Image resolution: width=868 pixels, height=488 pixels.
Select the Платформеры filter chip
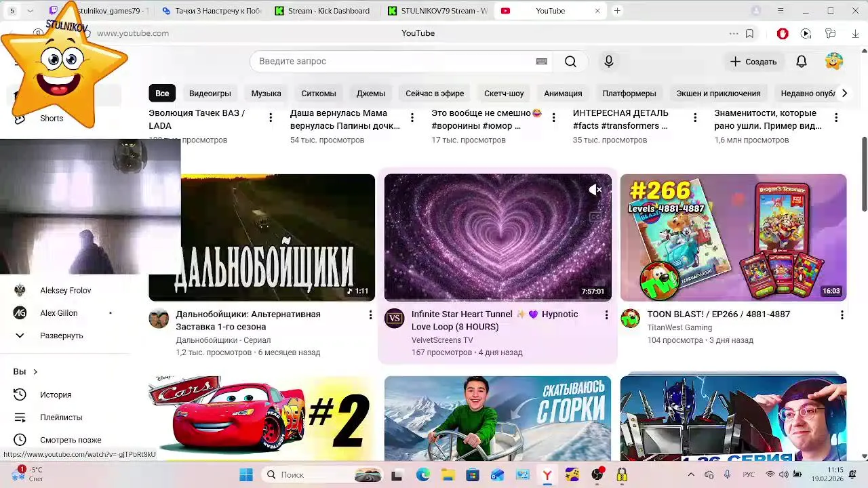(629, 94)
